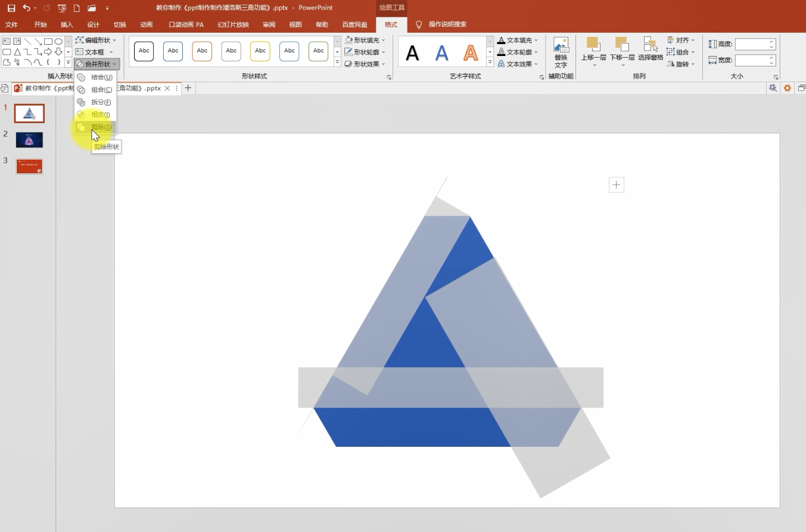Select the oval shape in shape gallery
Screen dimensions: 806x532
[58, 41]
